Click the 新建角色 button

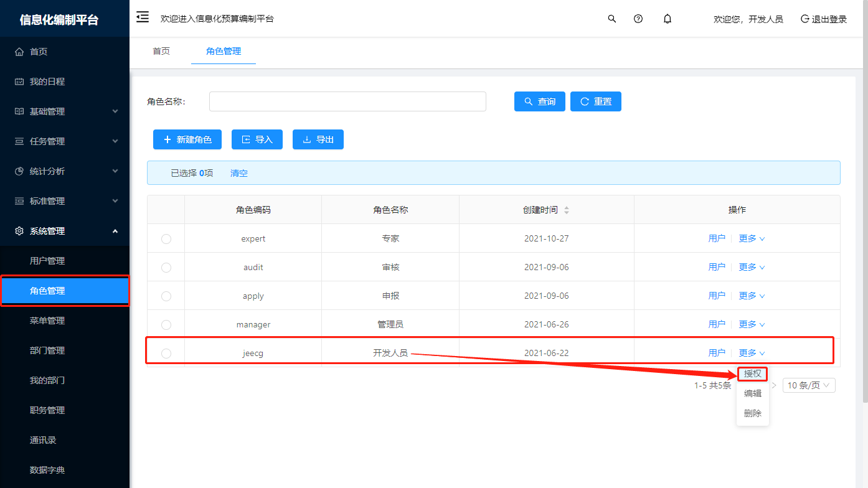coord(187,139)
